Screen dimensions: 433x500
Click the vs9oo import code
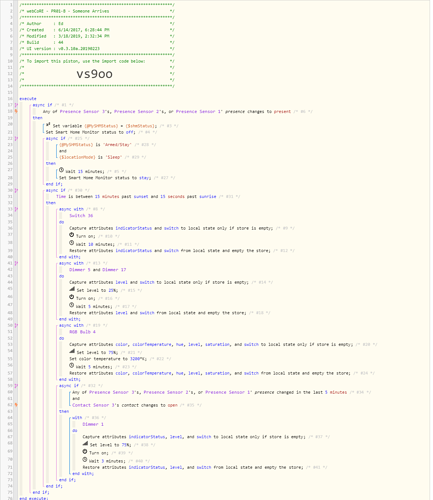click(x=94, y=74)
